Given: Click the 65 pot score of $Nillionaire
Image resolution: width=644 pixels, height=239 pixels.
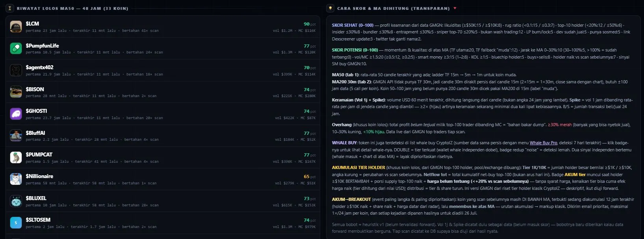Looking at the screenshot, I should pyautogui.click(x=310, y=176).
